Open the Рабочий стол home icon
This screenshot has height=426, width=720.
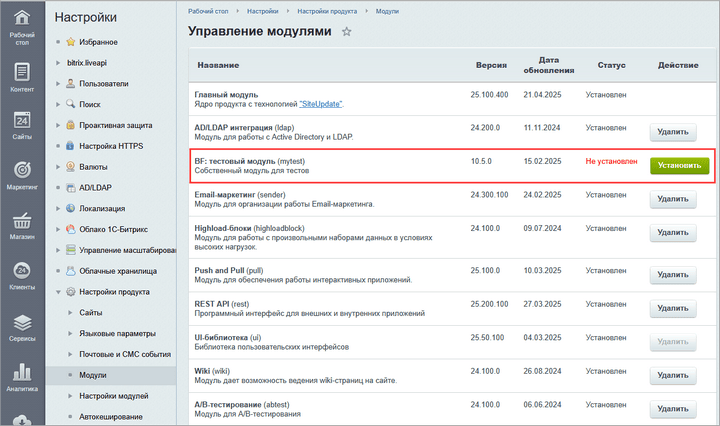pyautogui.click(x=22, y=18)
